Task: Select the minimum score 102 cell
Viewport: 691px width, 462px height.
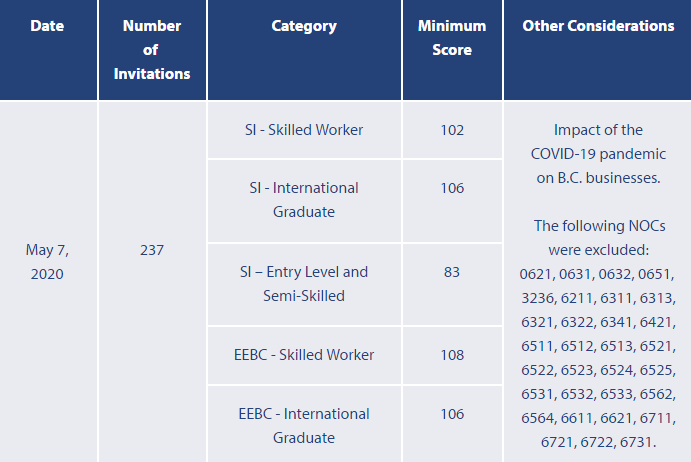Action: [452, 130]
